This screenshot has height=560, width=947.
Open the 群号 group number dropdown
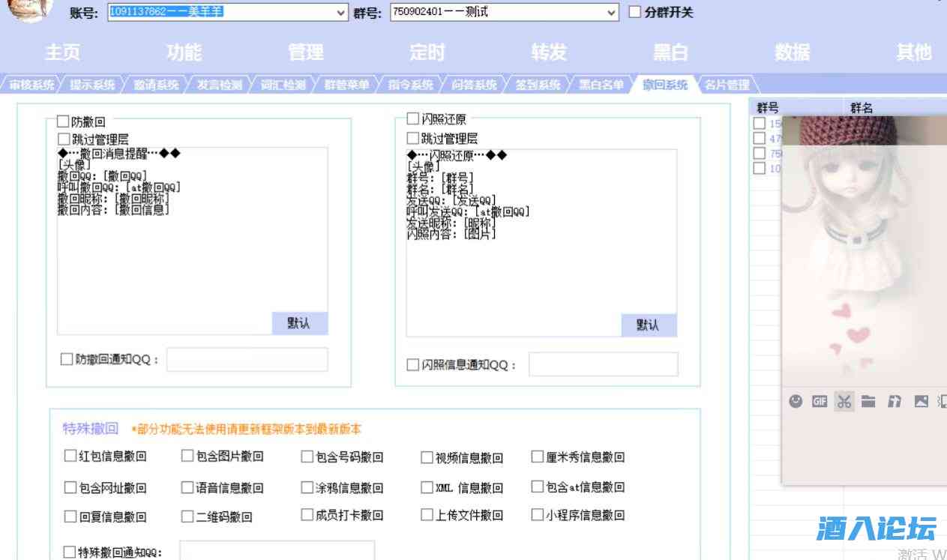click(612, 13)
